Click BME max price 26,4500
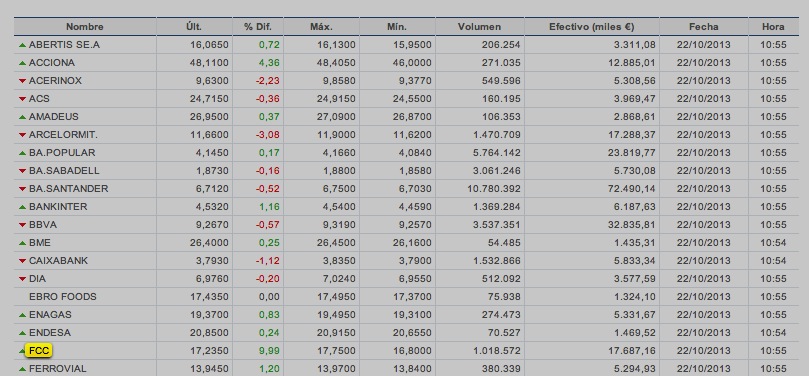 point(336,243)
